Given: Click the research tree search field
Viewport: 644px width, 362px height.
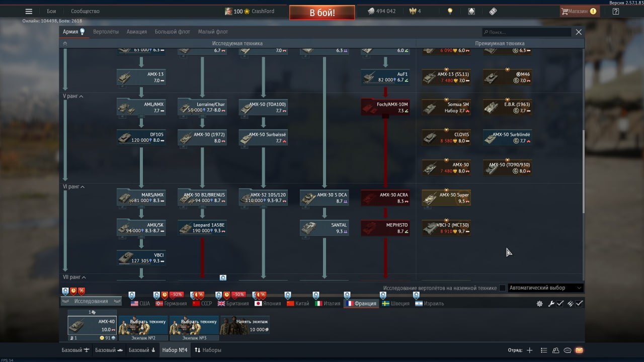Looking at the screenshot, I should pyautogui.click(x=526, y=32).
